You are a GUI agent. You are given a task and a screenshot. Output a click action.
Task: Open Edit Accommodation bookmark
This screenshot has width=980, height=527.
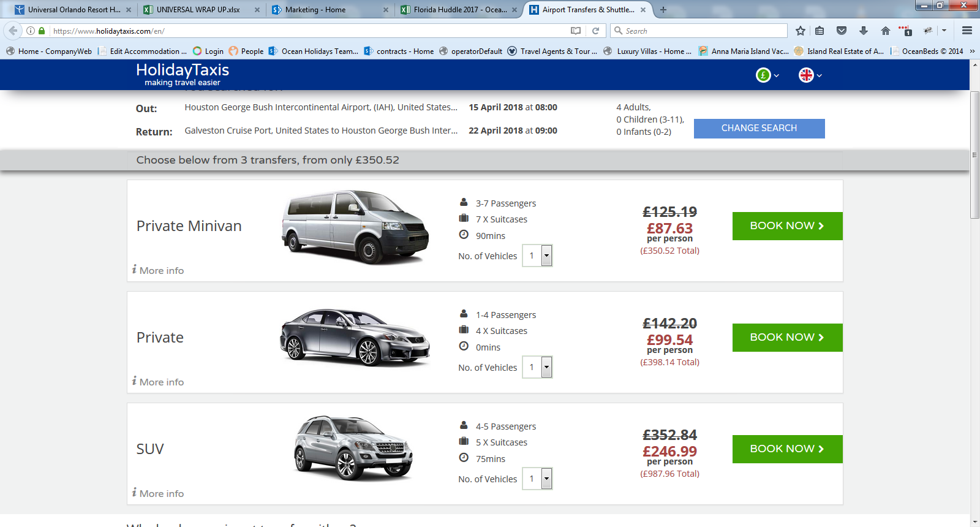pyautogui.click(x=143, y=51)
